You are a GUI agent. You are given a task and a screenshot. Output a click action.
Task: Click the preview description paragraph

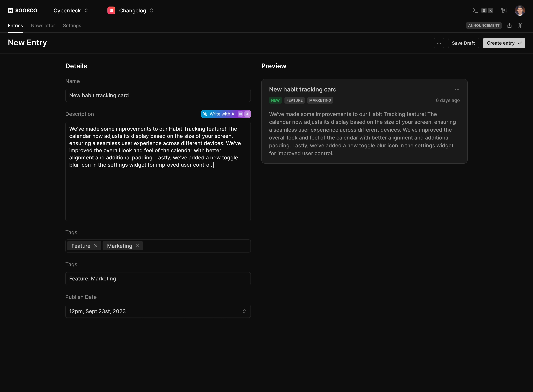(363, 134)
